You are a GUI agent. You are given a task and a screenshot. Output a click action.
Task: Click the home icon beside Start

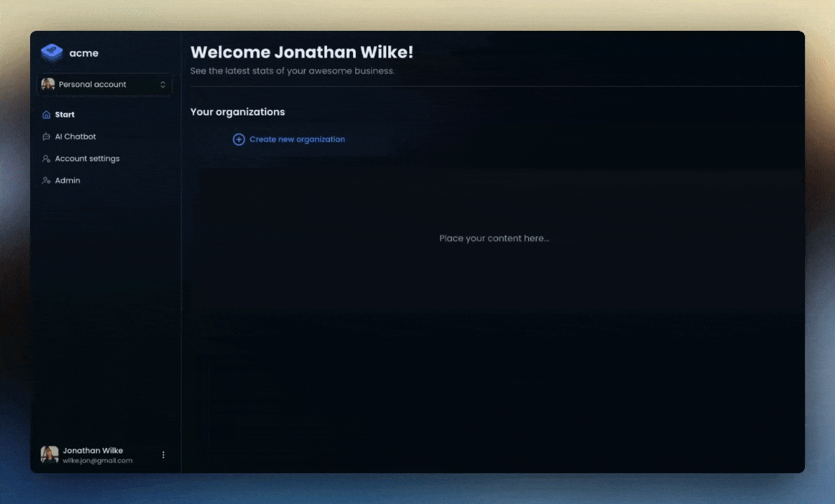tap(46, 115)
